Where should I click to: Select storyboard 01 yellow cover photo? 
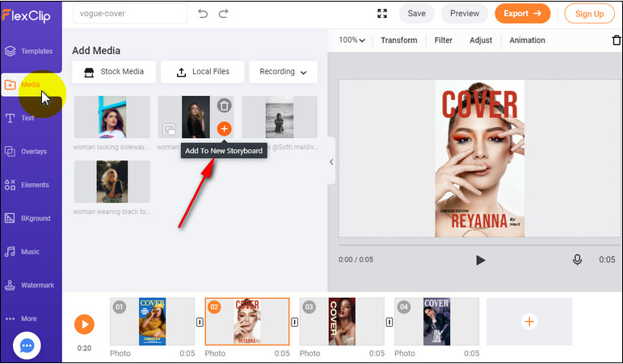pyautogui.click(x=152, y=321)
